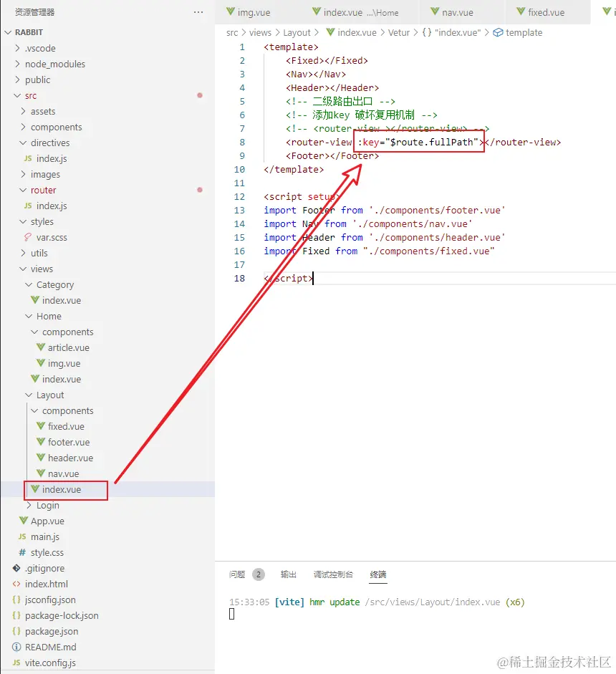Collapse the styles folder
Viewport: 616px width, 674px height.
[x=23, y=221]
